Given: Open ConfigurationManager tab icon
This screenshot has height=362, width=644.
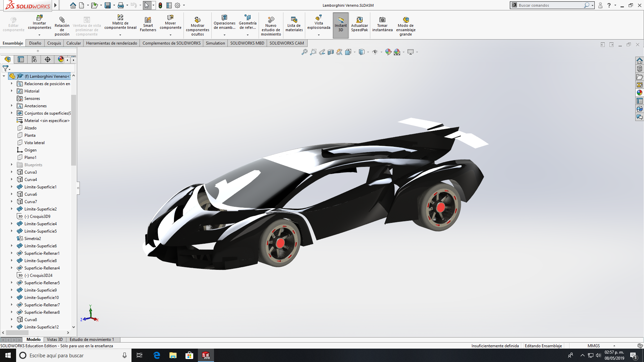Looking at the screenshot, I should click(x=34, y=59).
